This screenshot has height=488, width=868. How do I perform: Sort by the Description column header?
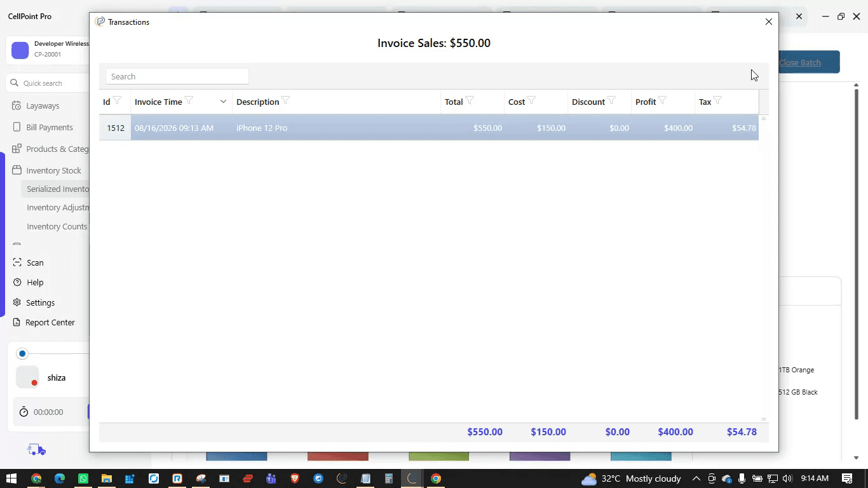pyautogui.click(x=257, y=102)
